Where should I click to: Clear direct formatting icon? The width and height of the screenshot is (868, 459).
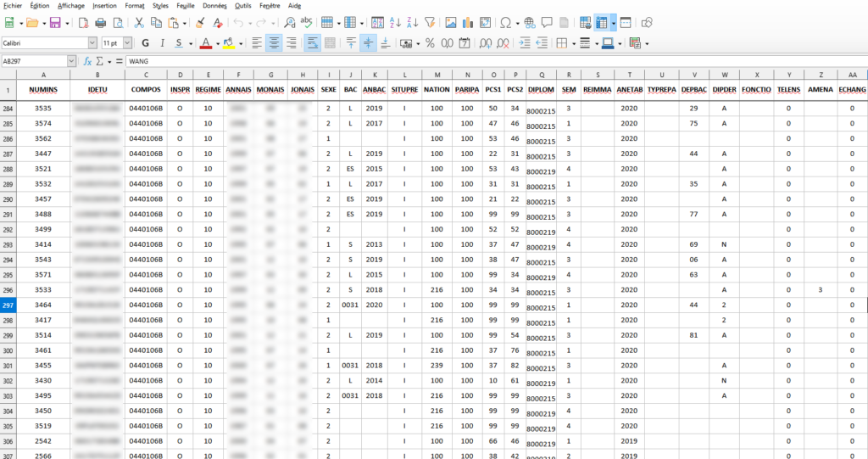(x=218, y=23)
